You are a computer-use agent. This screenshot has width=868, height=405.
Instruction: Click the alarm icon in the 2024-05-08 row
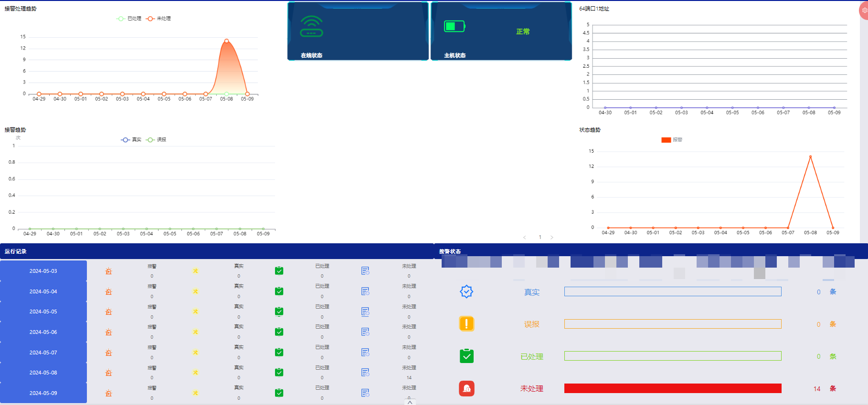108,373
